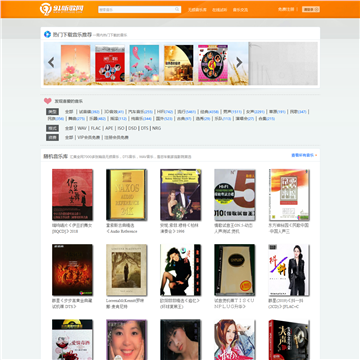
Task: Open the first carousel album with pink flowers
Action: (x=75, y=63)
